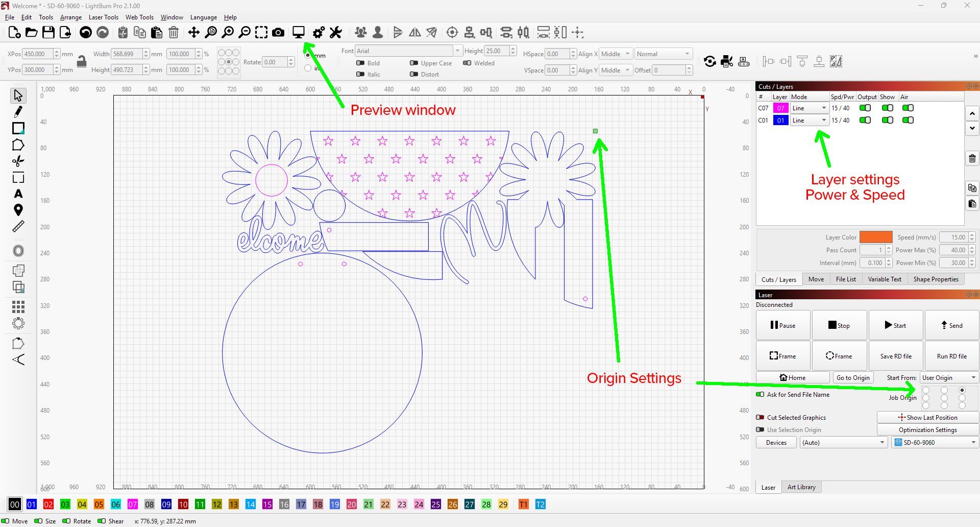
Task: Select the Rectangle tool
Action: pos(18,128)
